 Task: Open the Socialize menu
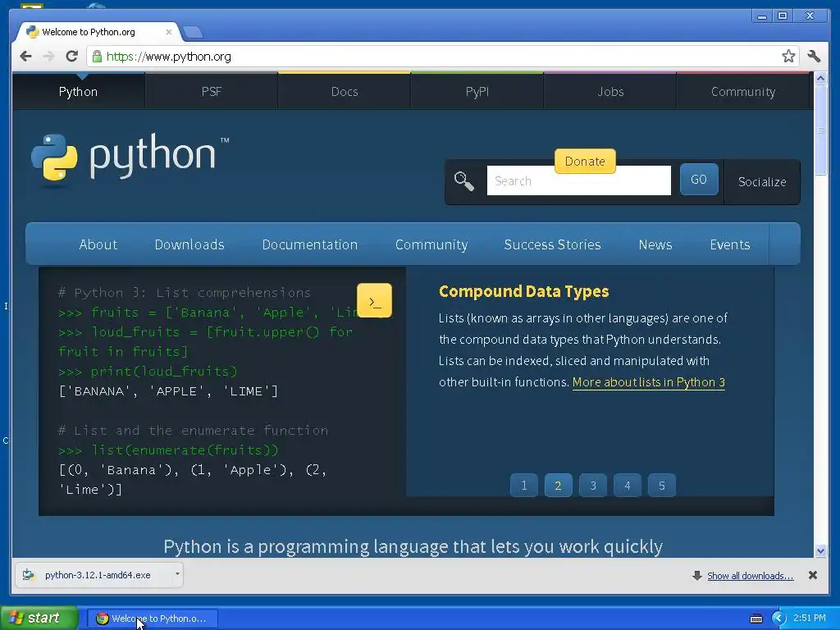762,181
